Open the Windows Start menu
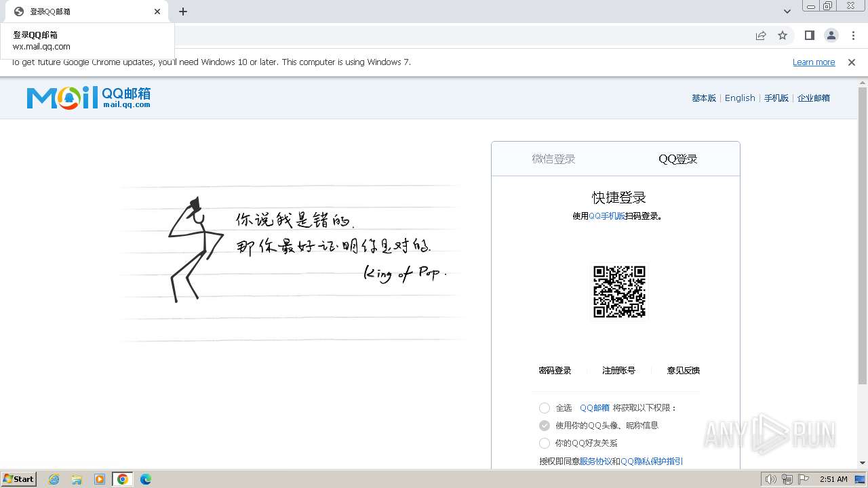The image size is (868, 488). pos(19,479)
